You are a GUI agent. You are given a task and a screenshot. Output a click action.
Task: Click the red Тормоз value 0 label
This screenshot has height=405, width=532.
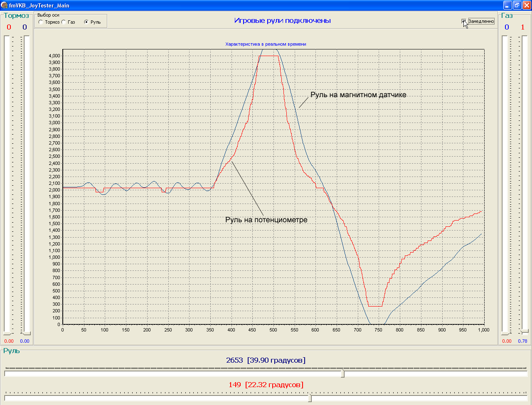coord(9,27)
